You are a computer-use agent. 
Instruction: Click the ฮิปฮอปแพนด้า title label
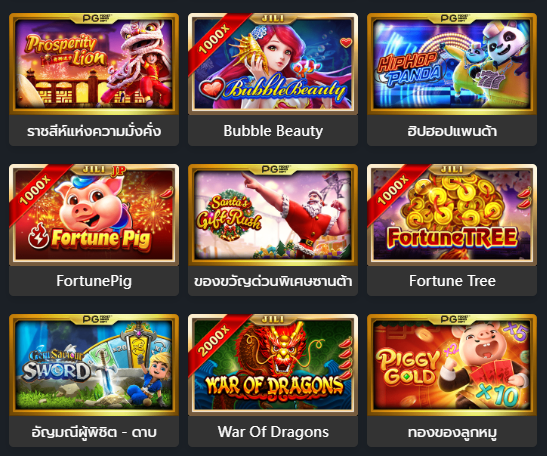pos(452,131)
